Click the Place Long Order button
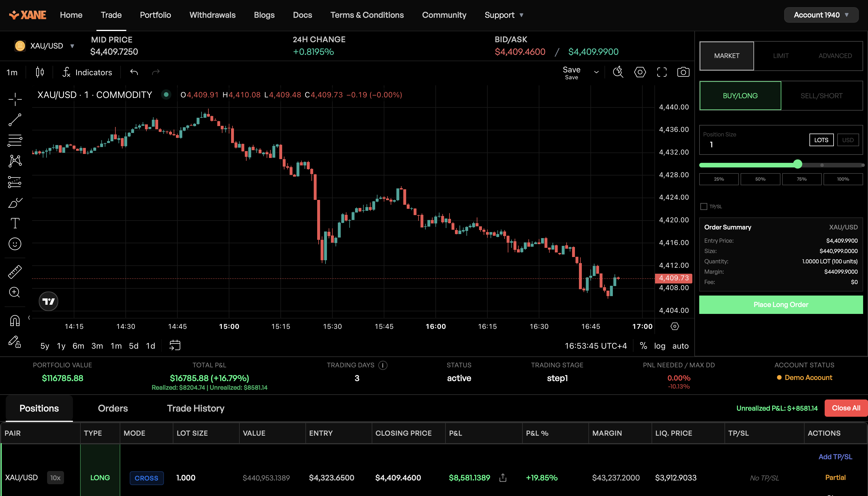This screenshot has width=868, height=496. coord(780,304)
